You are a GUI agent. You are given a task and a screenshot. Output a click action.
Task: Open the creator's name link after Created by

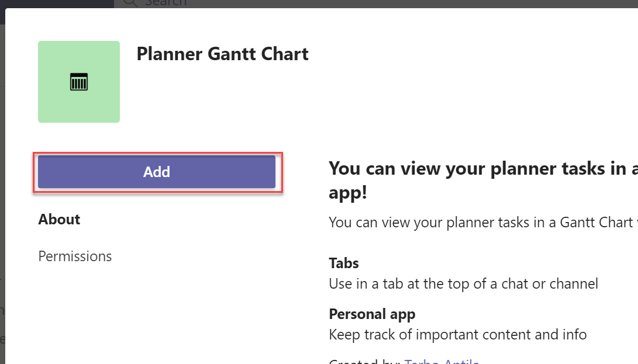pyautogui.click(x=442, y=362)
